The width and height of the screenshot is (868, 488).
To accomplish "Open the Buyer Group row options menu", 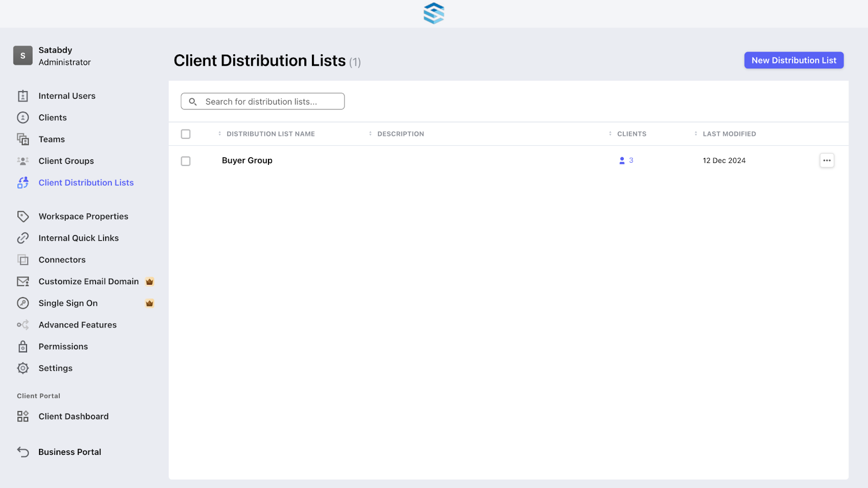I will 827,160.
